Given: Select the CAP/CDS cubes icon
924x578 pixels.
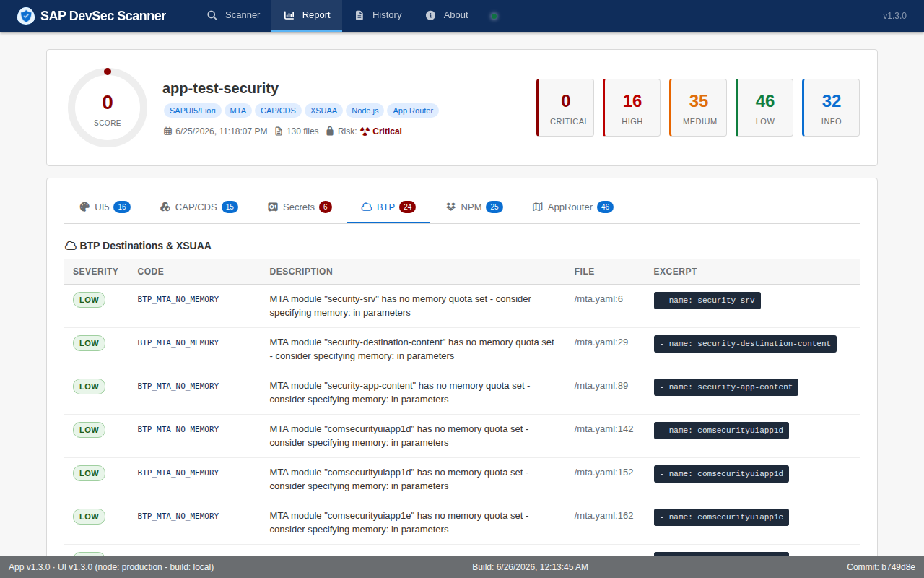Looking at the screenshot, I should (165, 207).
